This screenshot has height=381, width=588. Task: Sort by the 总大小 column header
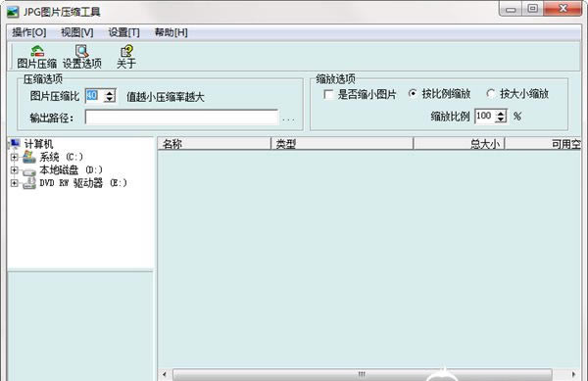coord(459,144)
